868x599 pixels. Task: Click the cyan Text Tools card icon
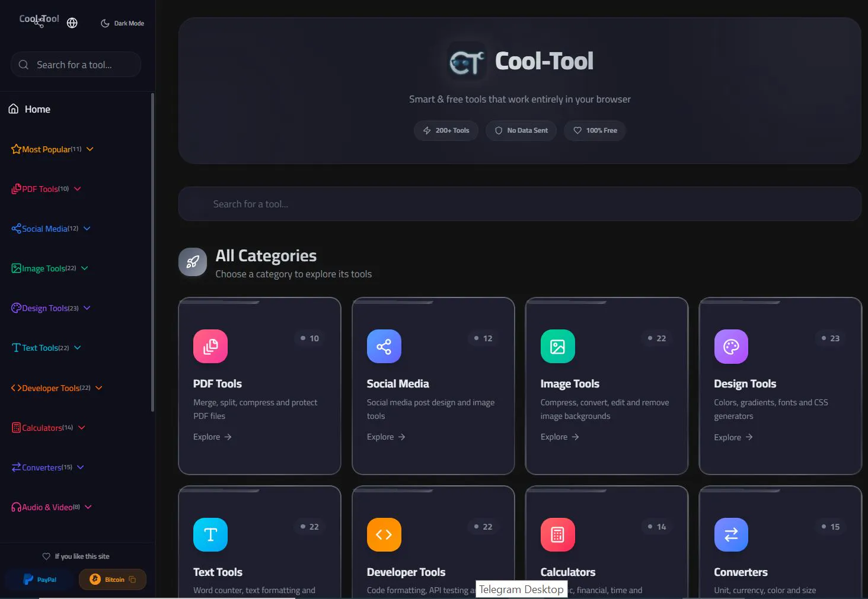click(210, 534)
